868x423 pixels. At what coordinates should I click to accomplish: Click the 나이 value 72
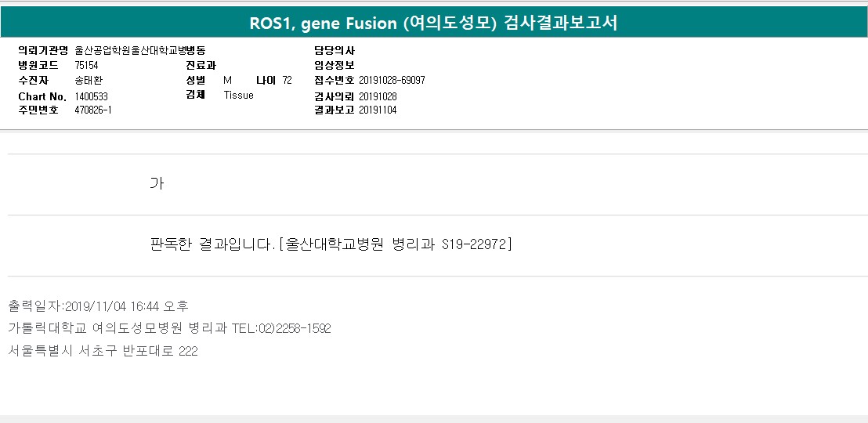coord(287,81)
